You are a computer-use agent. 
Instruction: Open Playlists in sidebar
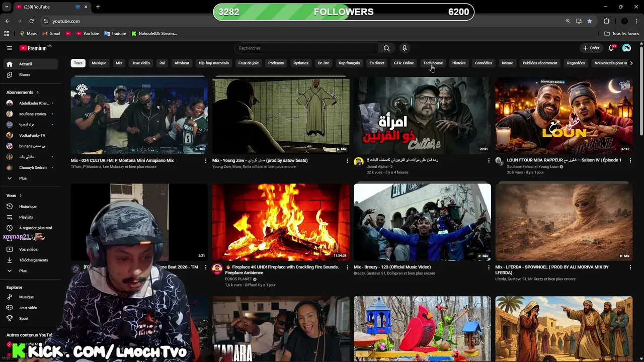pyautogui.click(x=31, y=217)
